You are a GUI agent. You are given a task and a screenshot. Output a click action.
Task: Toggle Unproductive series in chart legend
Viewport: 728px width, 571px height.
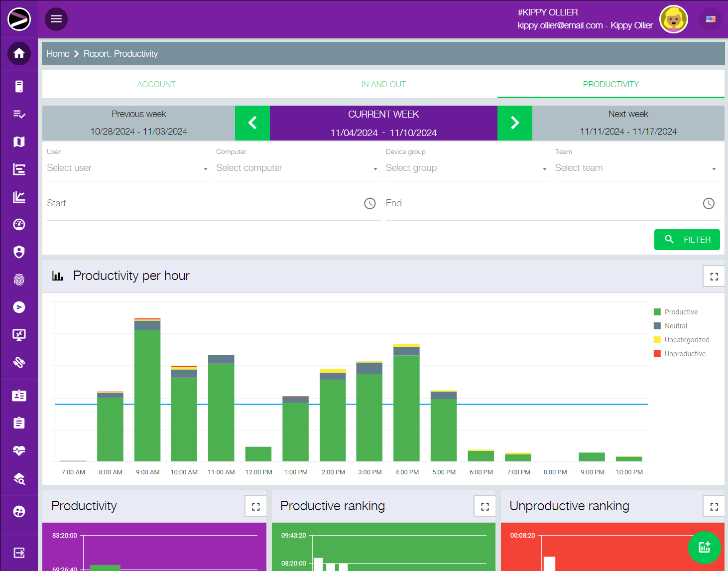(x=684, y=354)
